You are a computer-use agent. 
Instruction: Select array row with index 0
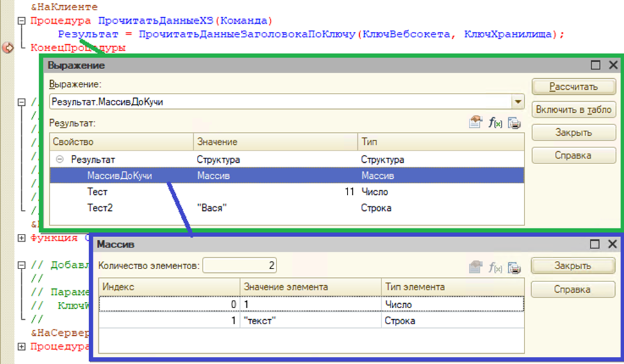click(x=311, y=304)
